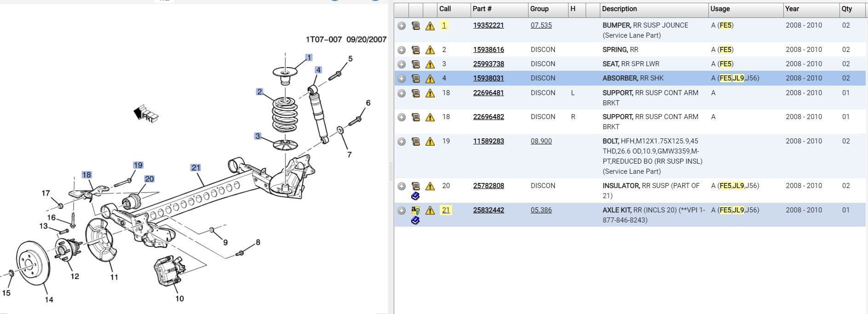Image resolution: width=868 pixels, height=314 pixels.
Task: Expand the AXLE KIT row plus button
Action: coord(402,211)
